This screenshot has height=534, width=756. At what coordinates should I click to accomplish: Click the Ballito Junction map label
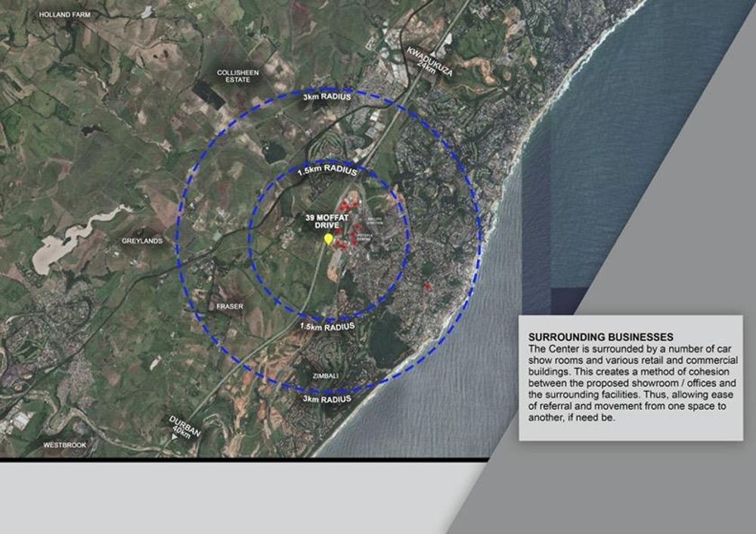pos(375,219)
